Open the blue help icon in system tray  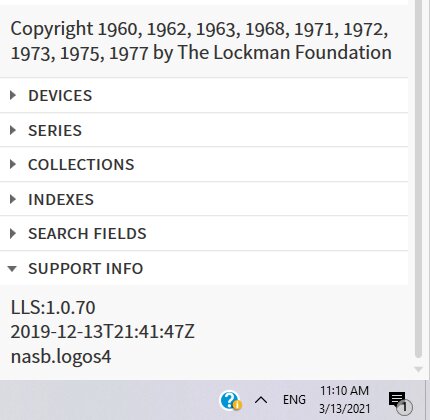click(230, 400)
